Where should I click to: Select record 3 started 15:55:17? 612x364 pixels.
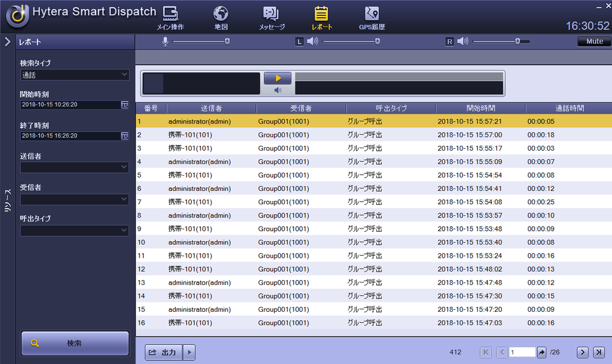click(374, 148)
